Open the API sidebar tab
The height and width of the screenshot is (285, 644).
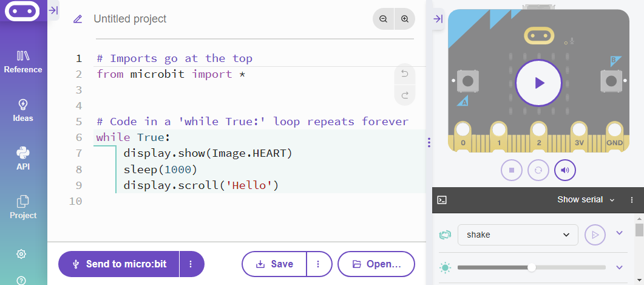[23, 159]
